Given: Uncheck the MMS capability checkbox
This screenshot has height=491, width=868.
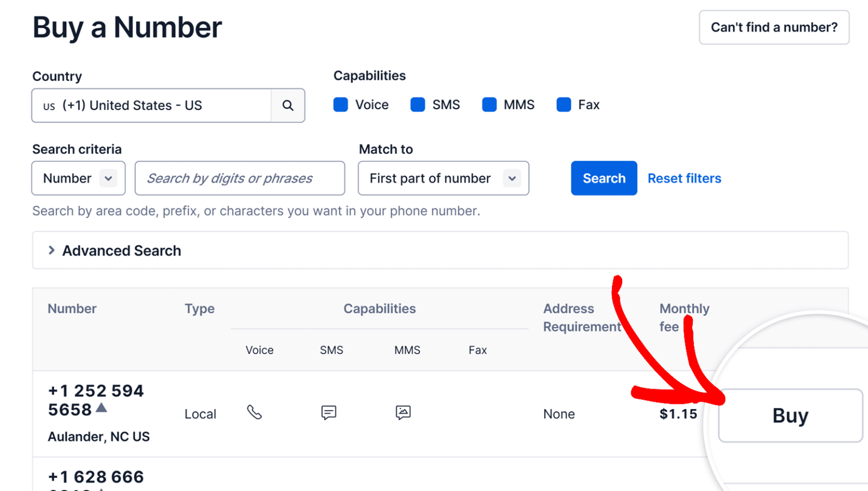Looking at the screenshot, I should 488,104.
